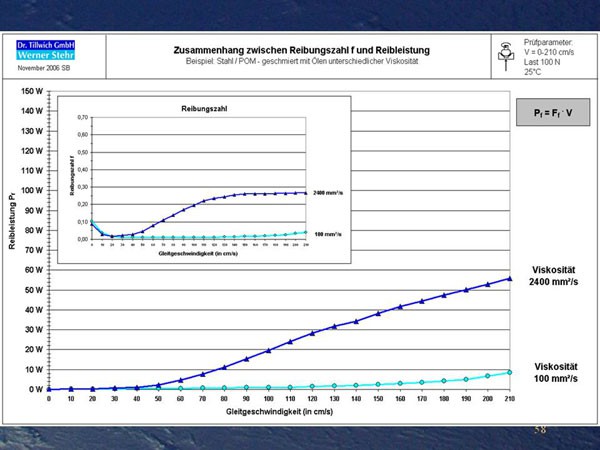Viewport: 600px width, 450px height.
Task: Click the inset '100 mm²/s' curve label
Action: [328, 234]
